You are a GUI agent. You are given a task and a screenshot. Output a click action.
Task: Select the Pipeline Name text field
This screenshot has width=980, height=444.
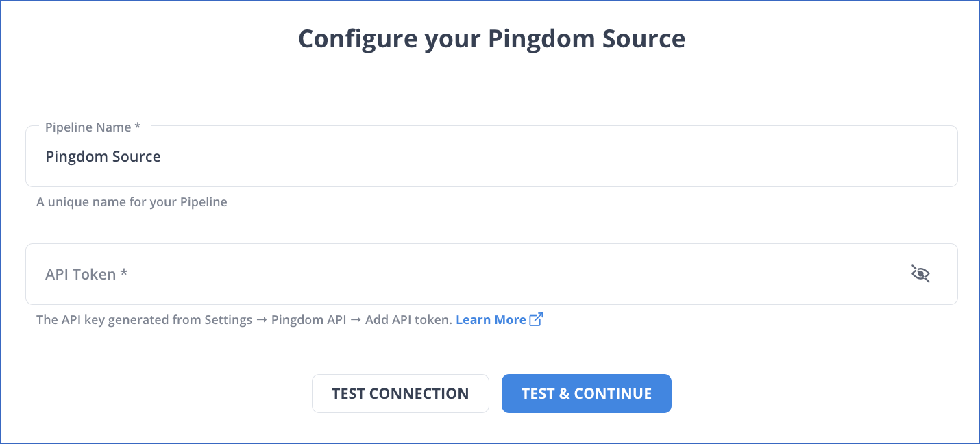click(411, 156)
